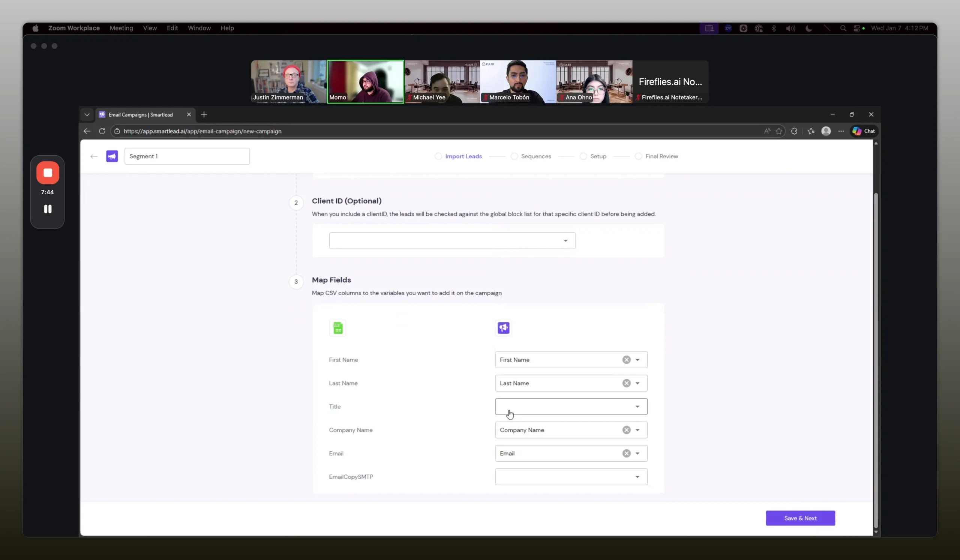The width and height of the screenshot is (960, 560).
Task: Remove the Email mapping with X icon
Action: (626, 453)
